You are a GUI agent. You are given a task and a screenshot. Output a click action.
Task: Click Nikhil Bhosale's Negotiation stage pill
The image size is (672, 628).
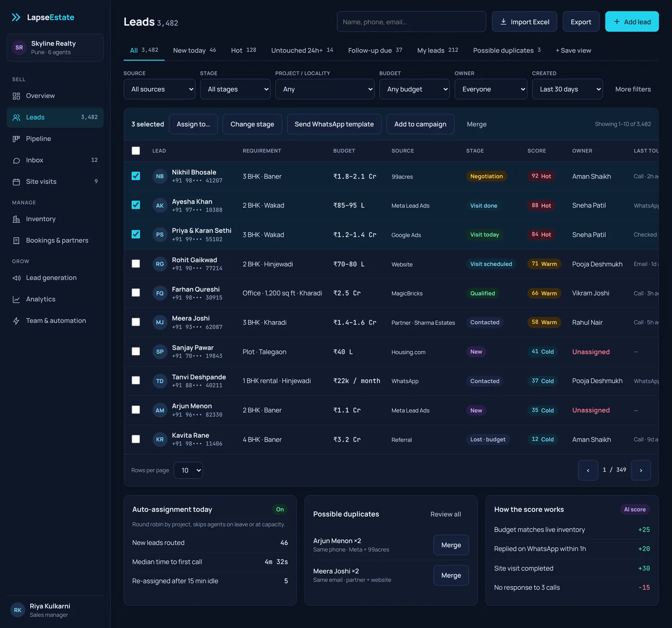click(x=486, y=176)
